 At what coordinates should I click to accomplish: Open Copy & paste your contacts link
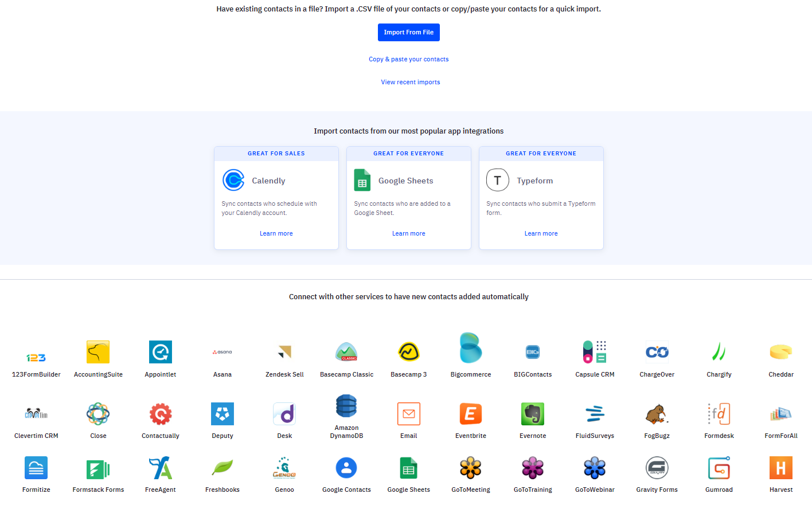[408, 59]
